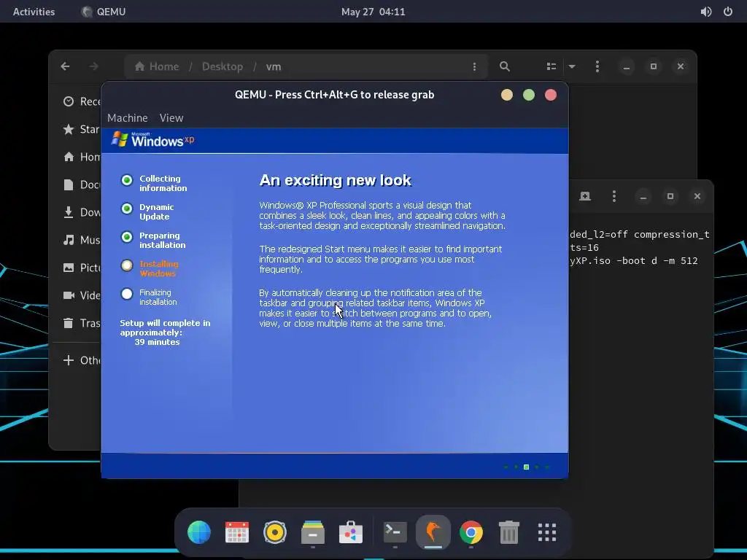The width and height of the screenshot is (747, 560).
Task: Click the vm folder in path bar
Action: tap(274, 66)
